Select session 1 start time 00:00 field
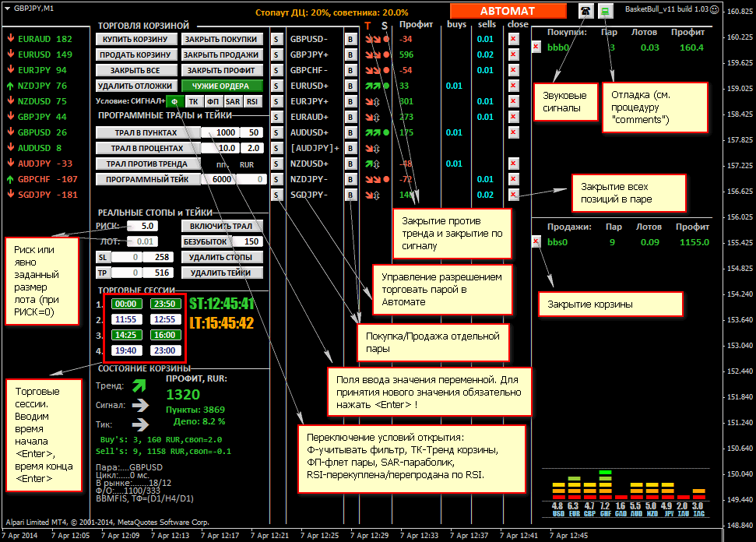 pyautogui.click(x=125, y=304)
